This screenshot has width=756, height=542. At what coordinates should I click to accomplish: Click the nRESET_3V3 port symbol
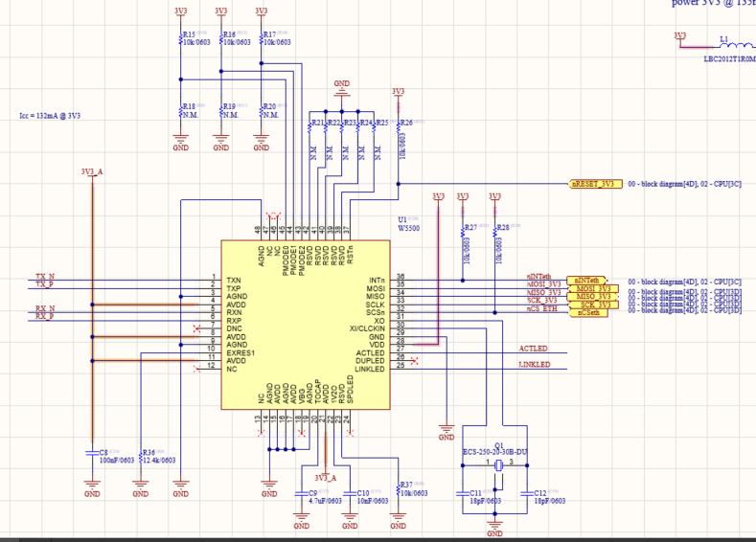[x=595, y=184]
